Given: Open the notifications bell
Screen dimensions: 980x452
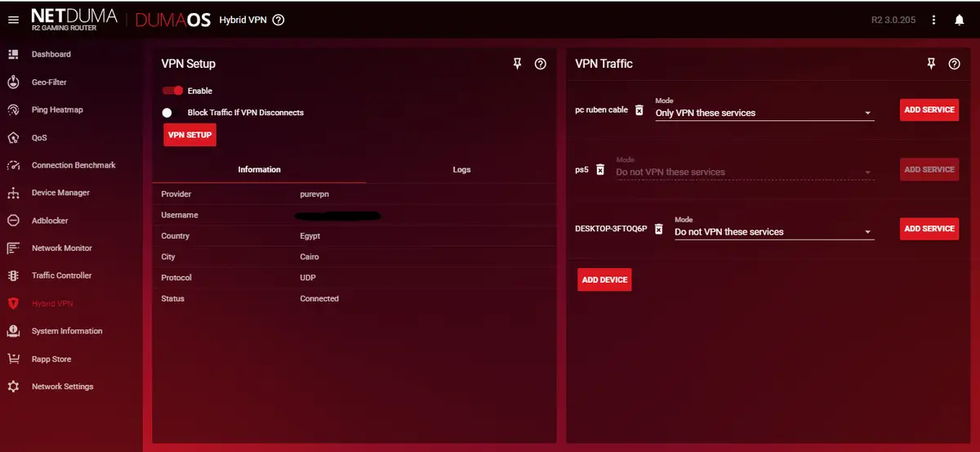Looking at the screenshot, I should [960, 20].
